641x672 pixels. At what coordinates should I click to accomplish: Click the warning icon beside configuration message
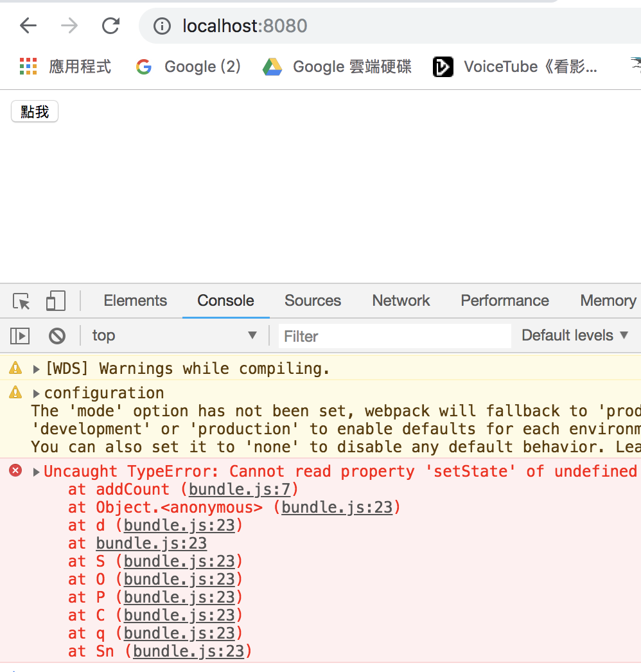pos(15,392)
